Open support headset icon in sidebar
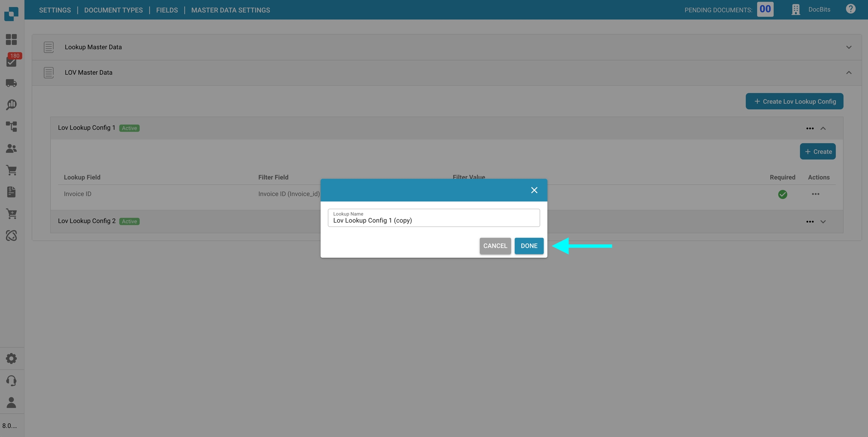This screenshot has height=437, width=868. point(11,380)
